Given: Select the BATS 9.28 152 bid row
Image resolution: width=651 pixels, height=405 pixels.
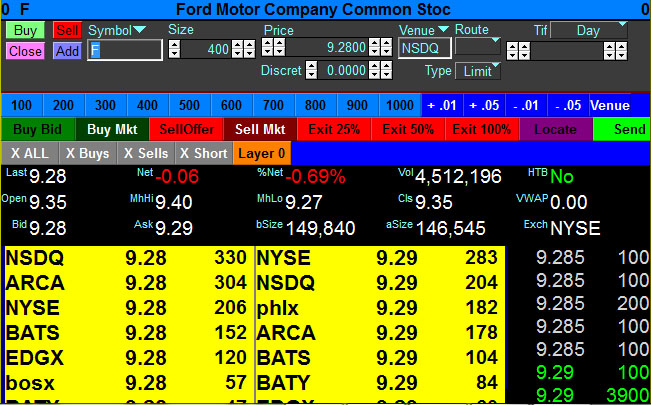Looking at the screenshot, I should [129, 333].
